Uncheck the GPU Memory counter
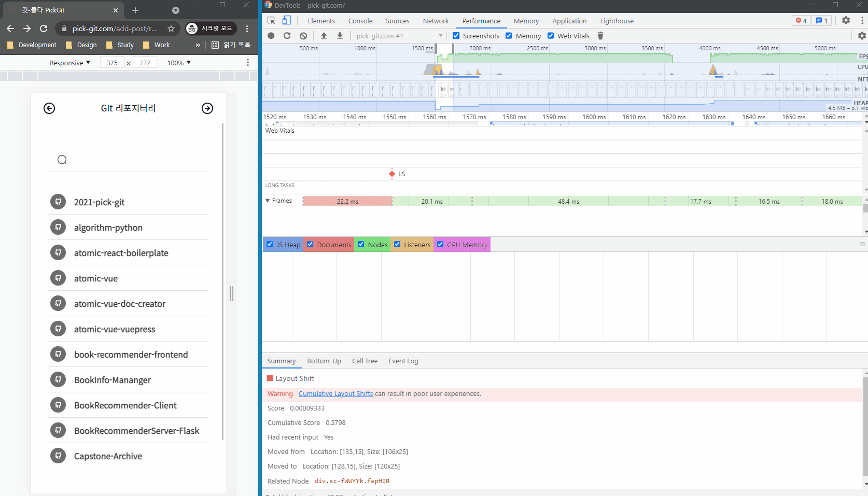This screenshot has height=496, width=868. [x=440, y=245]
